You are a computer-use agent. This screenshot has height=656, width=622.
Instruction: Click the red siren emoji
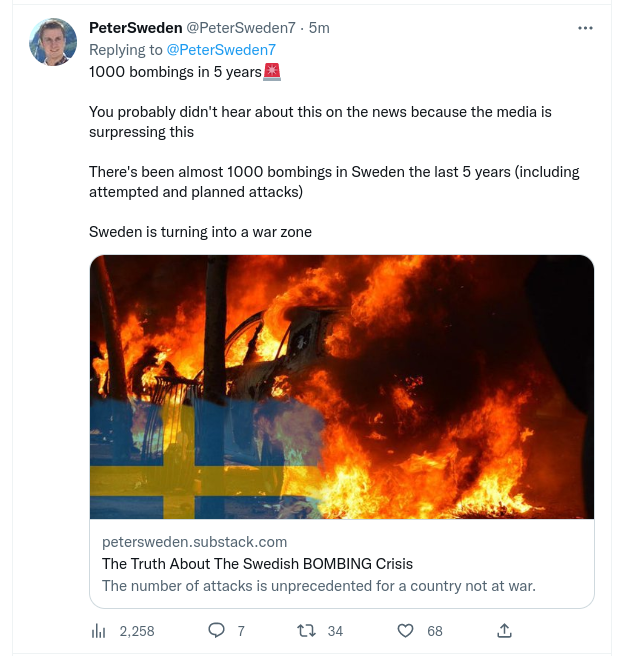click(271, 71)
